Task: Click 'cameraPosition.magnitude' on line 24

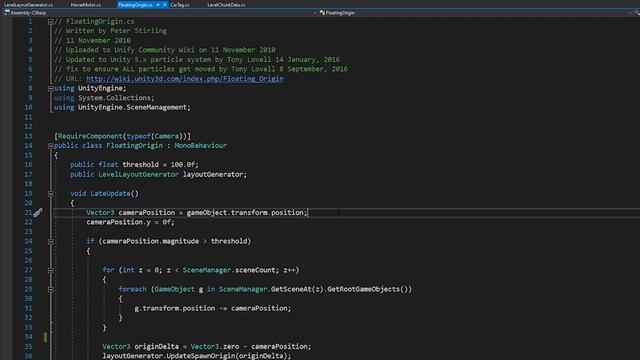Action: (150, 241)
